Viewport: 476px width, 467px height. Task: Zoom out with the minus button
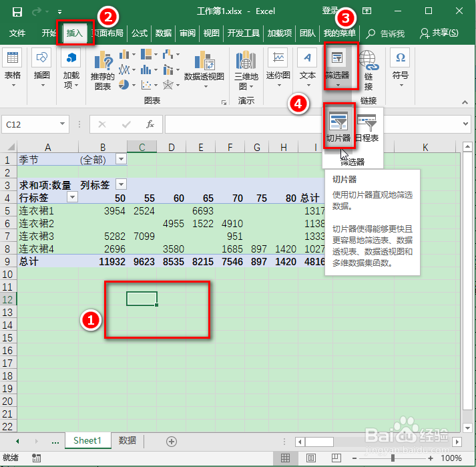pyautogui.click(x=354, y=458)
